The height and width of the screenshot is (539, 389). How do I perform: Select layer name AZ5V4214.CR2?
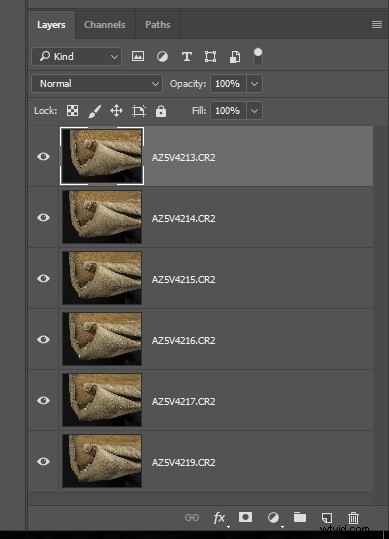184,218
